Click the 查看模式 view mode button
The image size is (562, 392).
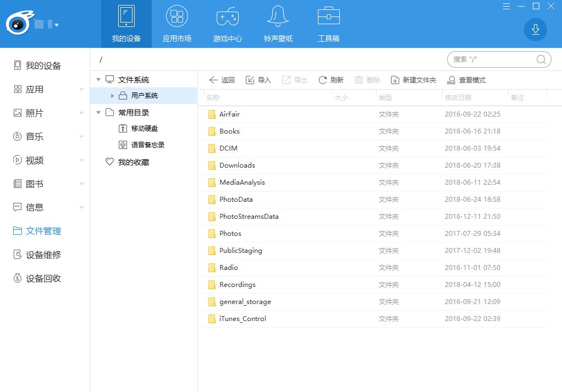click(x=466, y=80)
